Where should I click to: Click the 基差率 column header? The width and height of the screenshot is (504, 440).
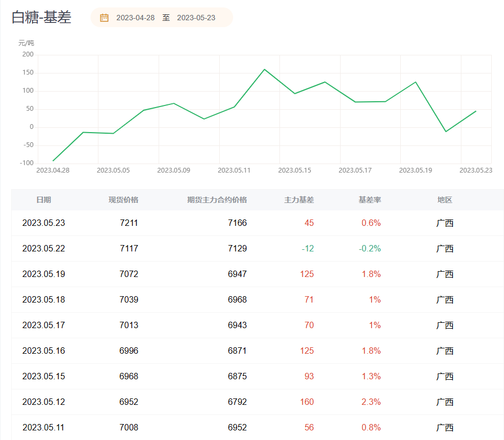click(369, 200)
